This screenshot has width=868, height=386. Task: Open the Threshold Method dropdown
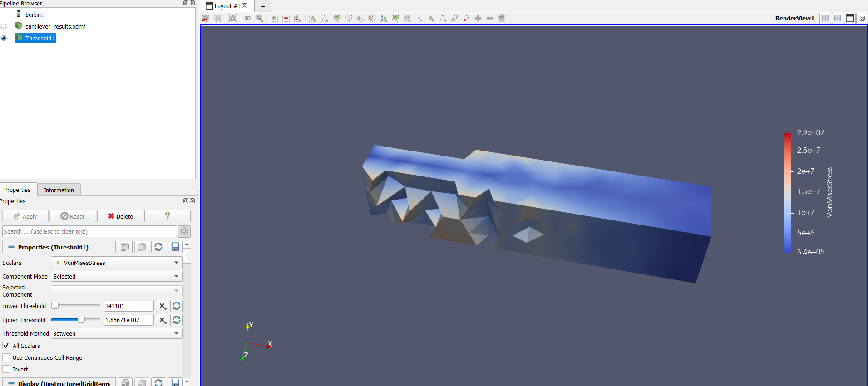(x=117, y=333)
